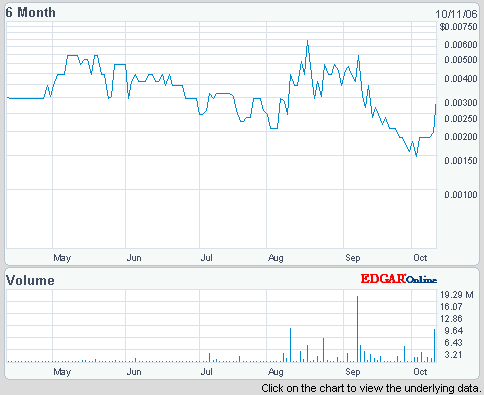This screenshot has height=395, width=484.
Task: Select the 0.00100 price axis label
Action: (x=461, y=195)
